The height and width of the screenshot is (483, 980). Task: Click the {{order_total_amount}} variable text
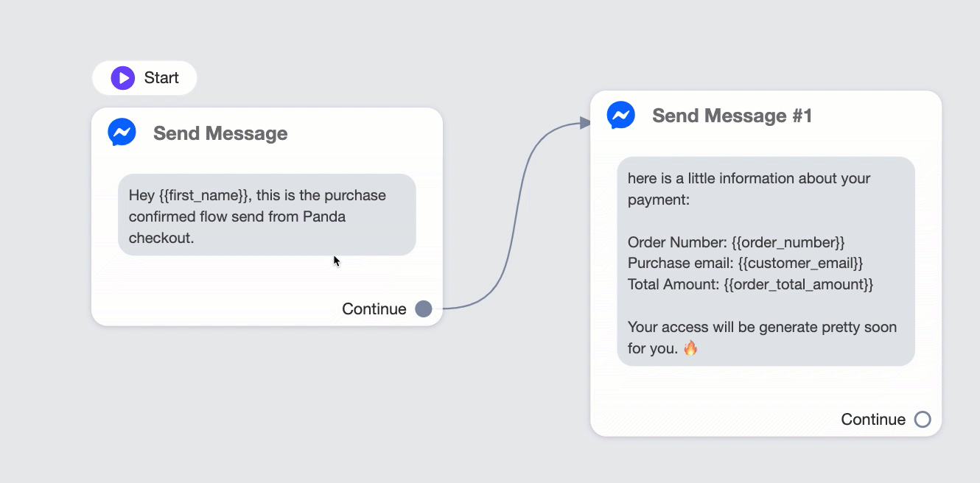coord(799,283)
